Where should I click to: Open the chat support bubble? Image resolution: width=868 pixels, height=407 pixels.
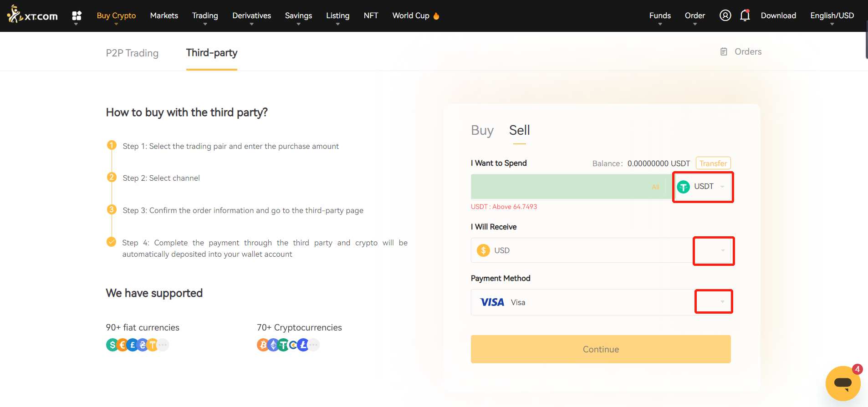[842, 383]
